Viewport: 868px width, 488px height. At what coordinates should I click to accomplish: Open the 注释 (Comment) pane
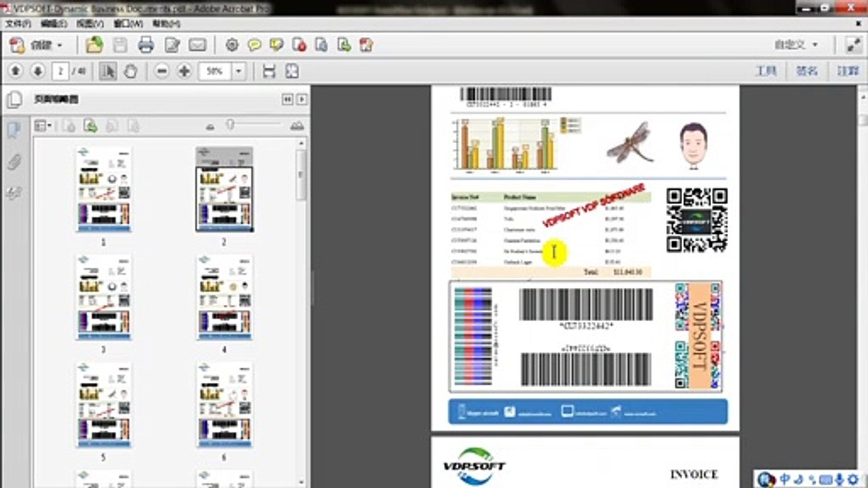click(x=848, y=70)
